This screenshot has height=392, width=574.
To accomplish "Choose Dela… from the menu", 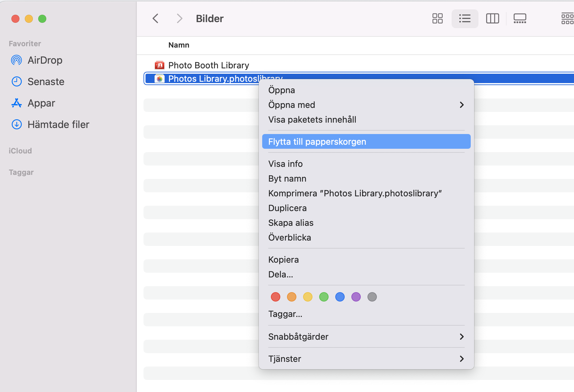I will coord(366,274).
